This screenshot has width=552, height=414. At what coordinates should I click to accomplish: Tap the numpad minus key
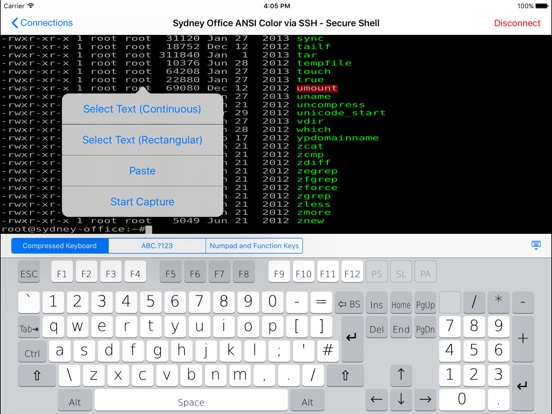pyautogui.click(x=523, y=302)
